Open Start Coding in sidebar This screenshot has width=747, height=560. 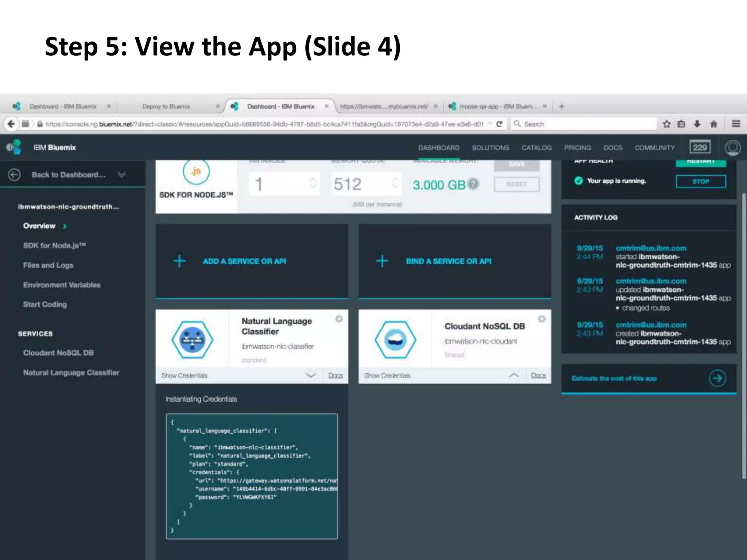[45, 304]
